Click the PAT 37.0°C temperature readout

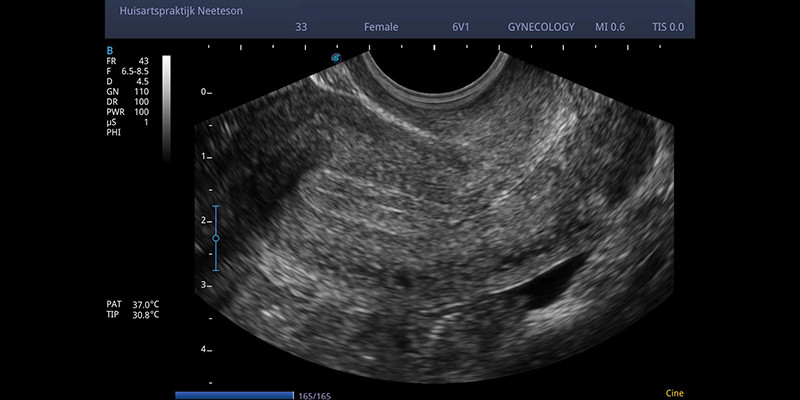[132, 304]
